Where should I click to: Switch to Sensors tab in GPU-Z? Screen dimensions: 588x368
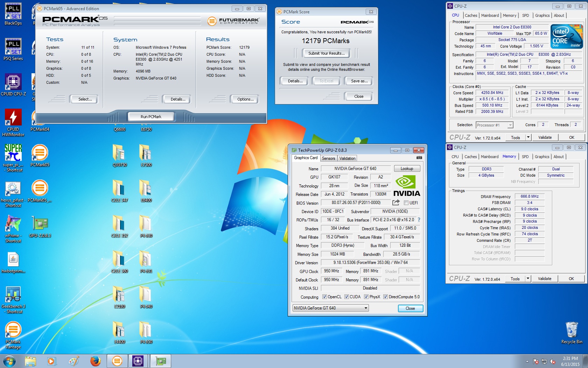(x=328, y=158)
